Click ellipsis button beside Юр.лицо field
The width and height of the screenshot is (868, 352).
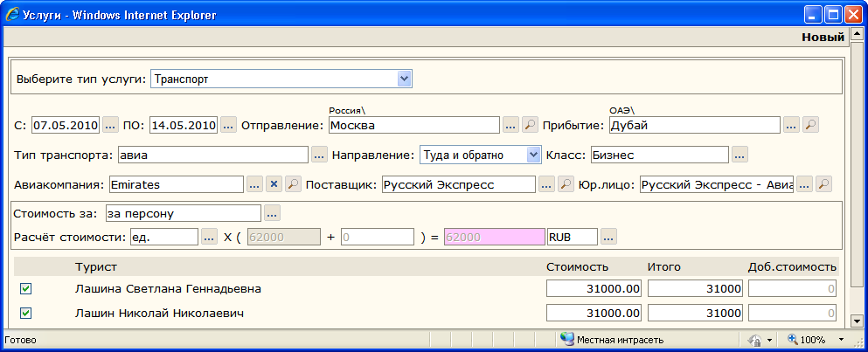(x=805, y=185)
